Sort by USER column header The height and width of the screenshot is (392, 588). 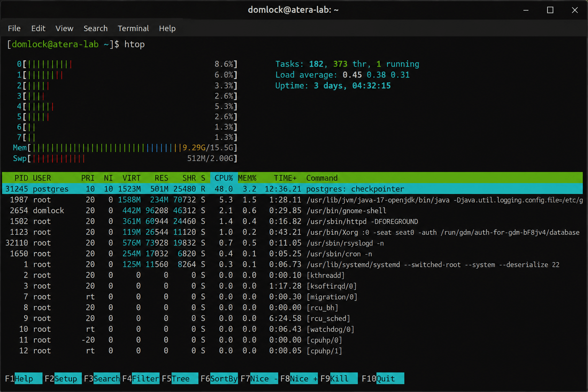pos(42,178)
